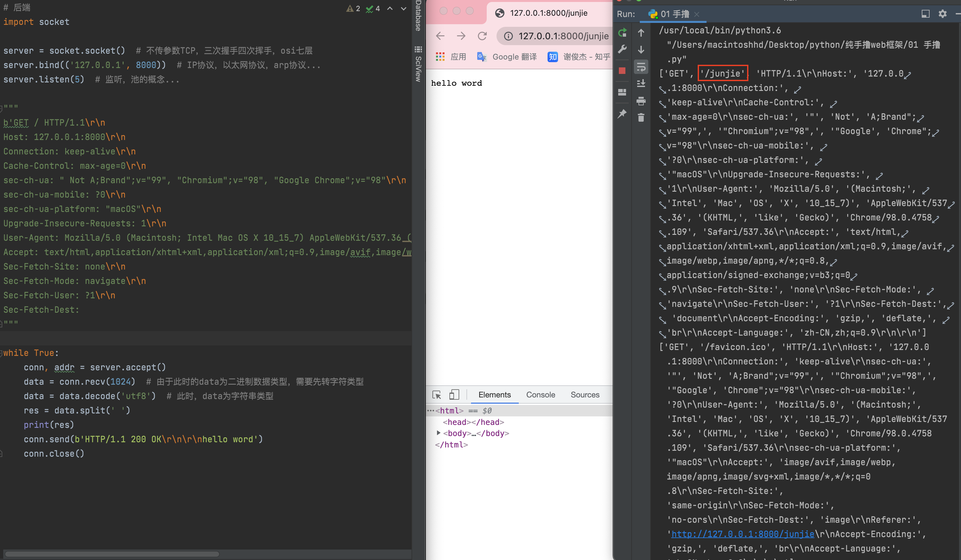The width and height of the screenshot is (961, 560).
Task: Collapse the while True code block
Action: (2, 353)
